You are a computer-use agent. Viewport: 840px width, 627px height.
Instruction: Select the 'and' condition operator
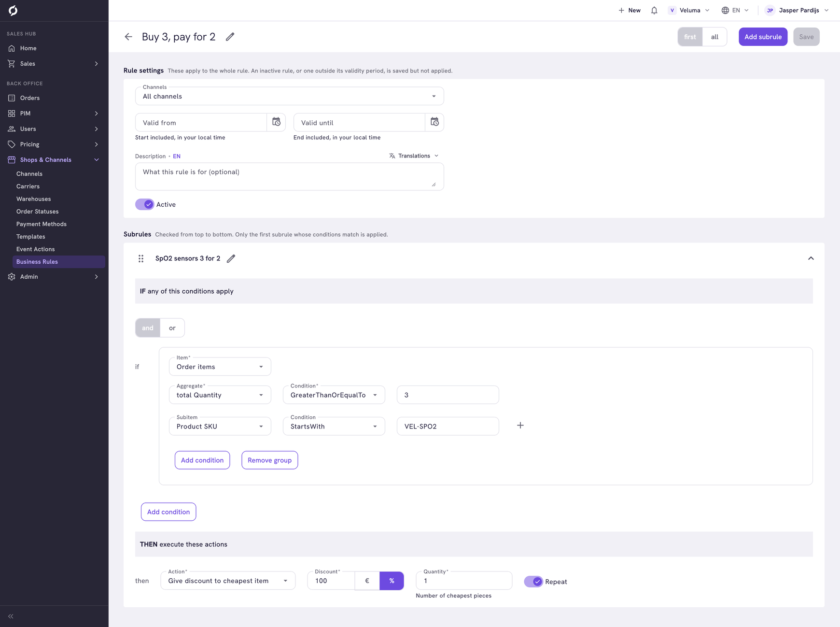pyautogui.click(x=148, y=328)
